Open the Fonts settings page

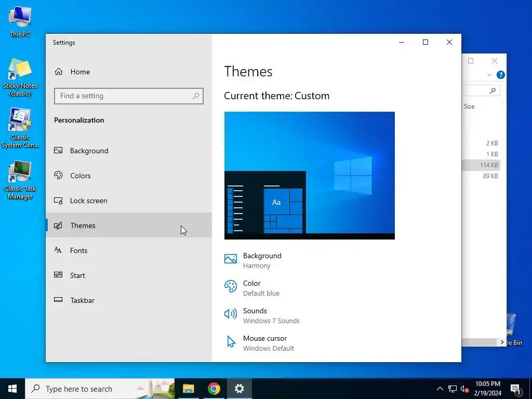point(129,250)
